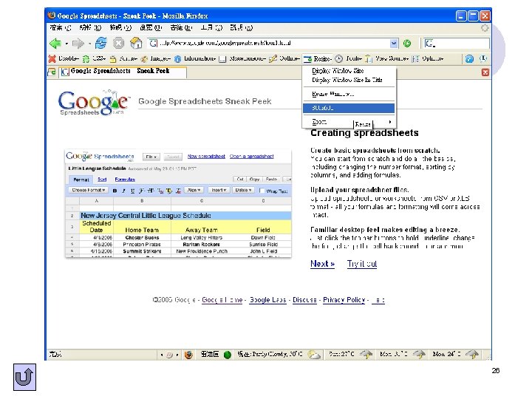Open the 說明 (H) Help menu
This screenshot has width=532, height=399.
(241, 28)
